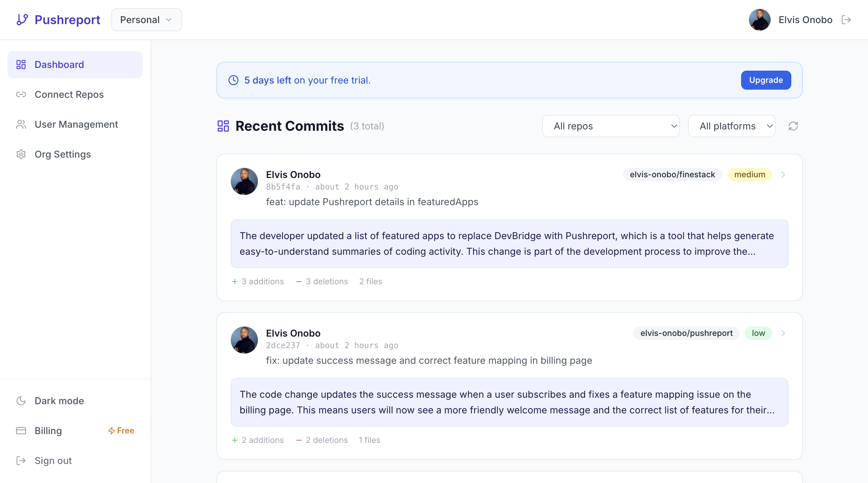Click '1 files' on the pushreport commit
868x483 pixels.
(370, 440)
